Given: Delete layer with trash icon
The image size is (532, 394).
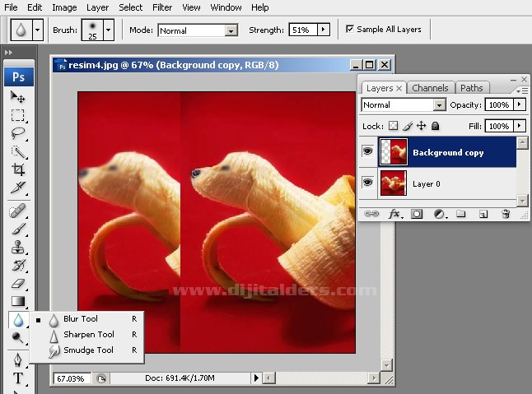Looking at the screenshot, I should click(506, 214).
